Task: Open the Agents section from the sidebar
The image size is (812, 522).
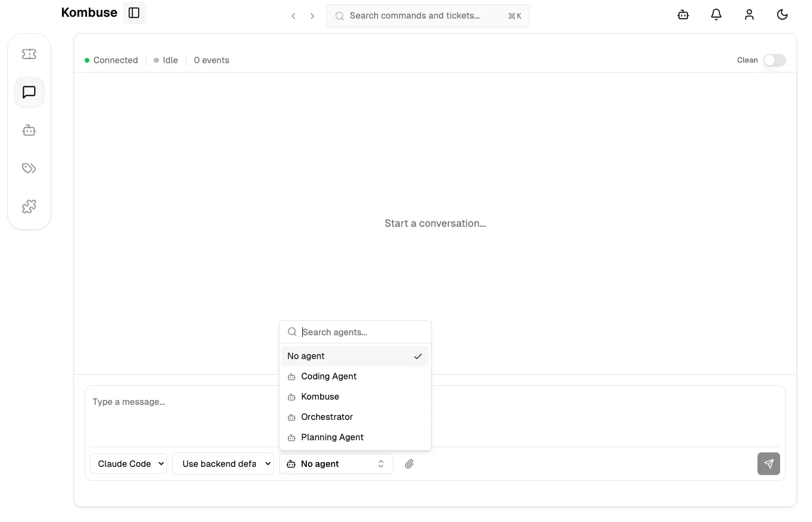Action: click(x=29, y=130)
